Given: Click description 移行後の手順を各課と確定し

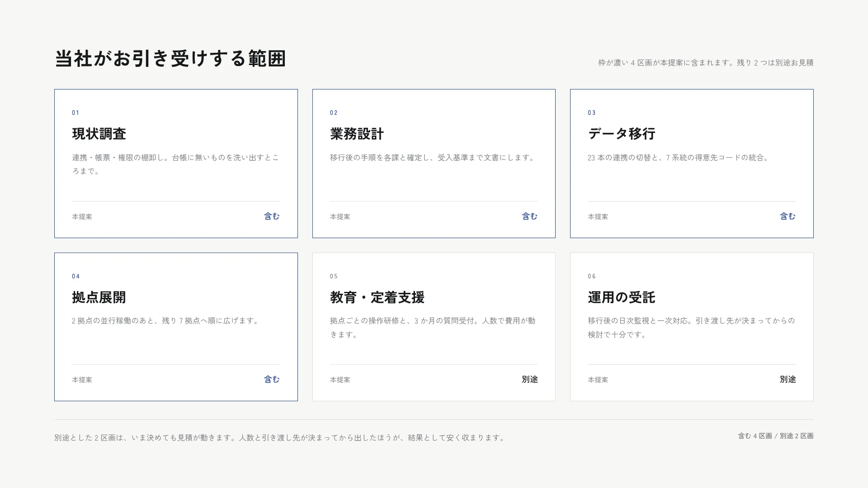Looking at the screenshot, I should coord(433,158).
